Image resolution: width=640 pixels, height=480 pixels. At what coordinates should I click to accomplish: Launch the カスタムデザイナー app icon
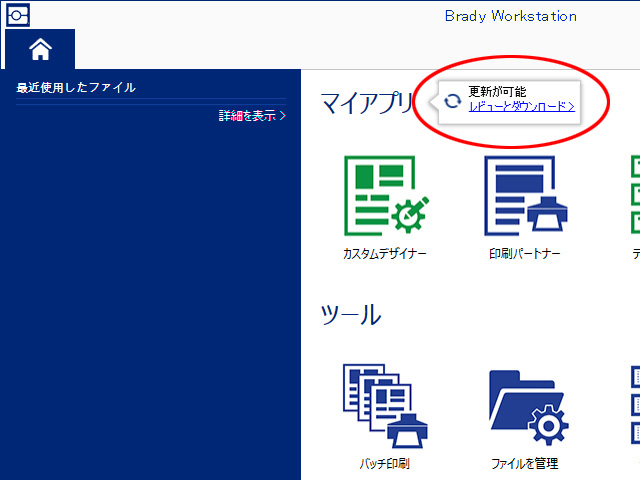[386, 196]
